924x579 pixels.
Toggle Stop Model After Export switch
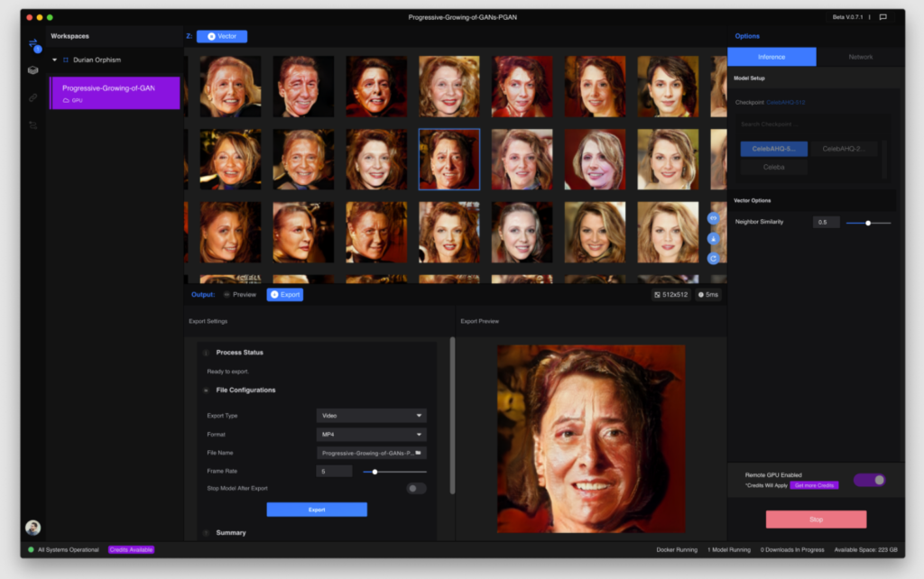point(416,489)
